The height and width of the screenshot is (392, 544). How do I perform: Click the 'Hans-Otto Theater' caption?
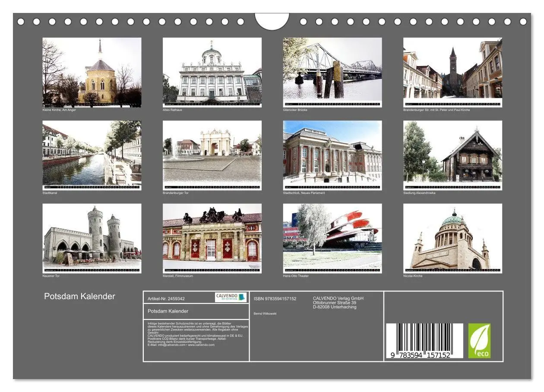[x=296, y=276]
